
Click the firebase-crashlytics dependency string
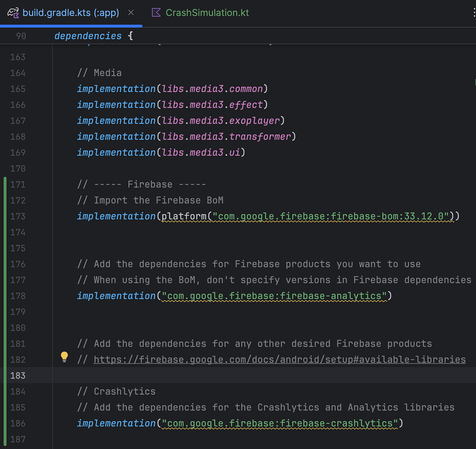(280, 423)
